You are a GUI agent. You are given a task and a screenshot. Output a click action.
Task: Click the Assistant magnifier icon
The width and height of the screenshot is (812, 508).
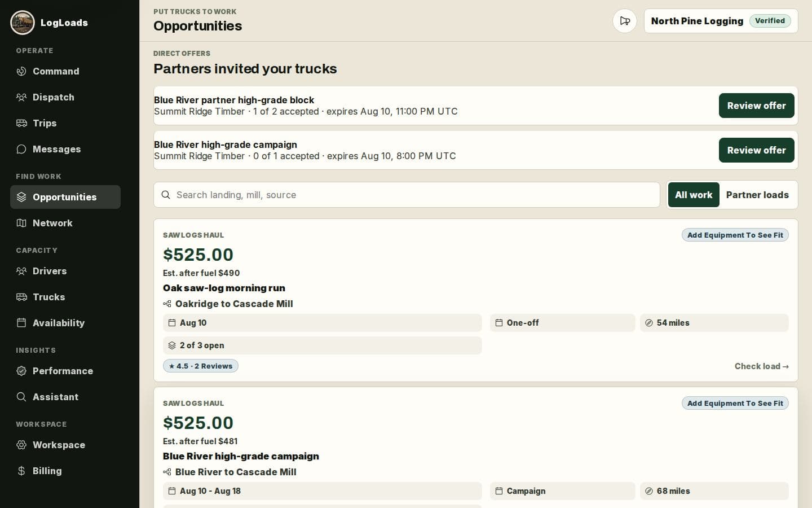[21, 397]
